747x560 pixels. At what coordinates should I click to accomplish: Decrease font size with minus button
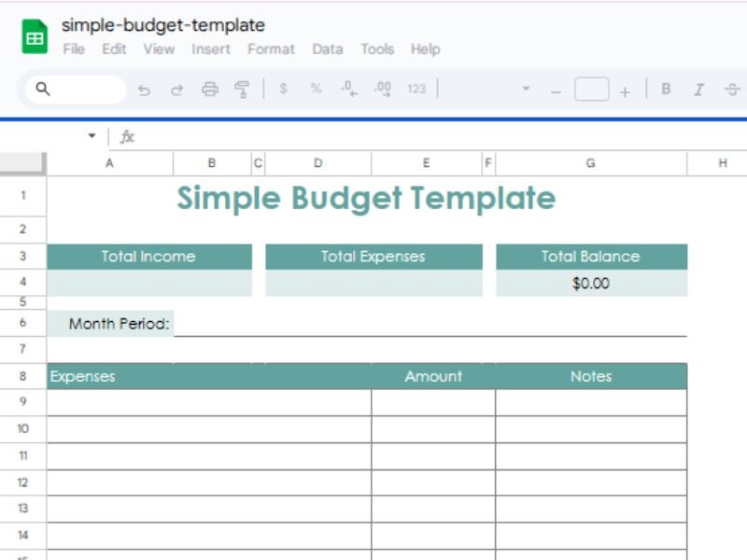tap(556, 91)
